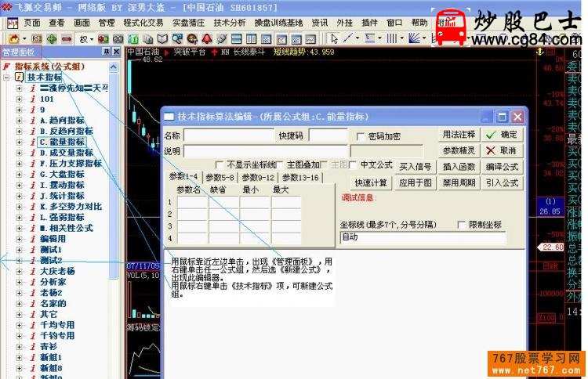This screenshot has height=379, width=588.
Task: Check the 不显示坐标线 option
Action: coord(219,165)
